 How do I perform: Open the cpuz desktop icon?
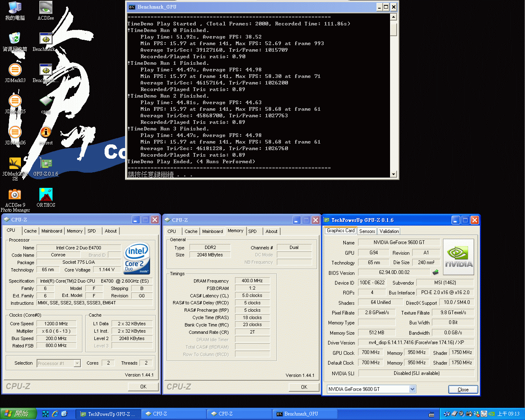coord(46,105)
